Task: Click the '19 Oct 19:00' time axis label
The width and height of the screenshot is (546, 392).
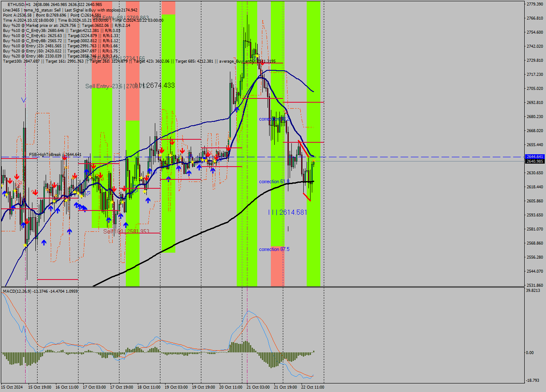Action: pyautogui.click(x=203, y=387)
